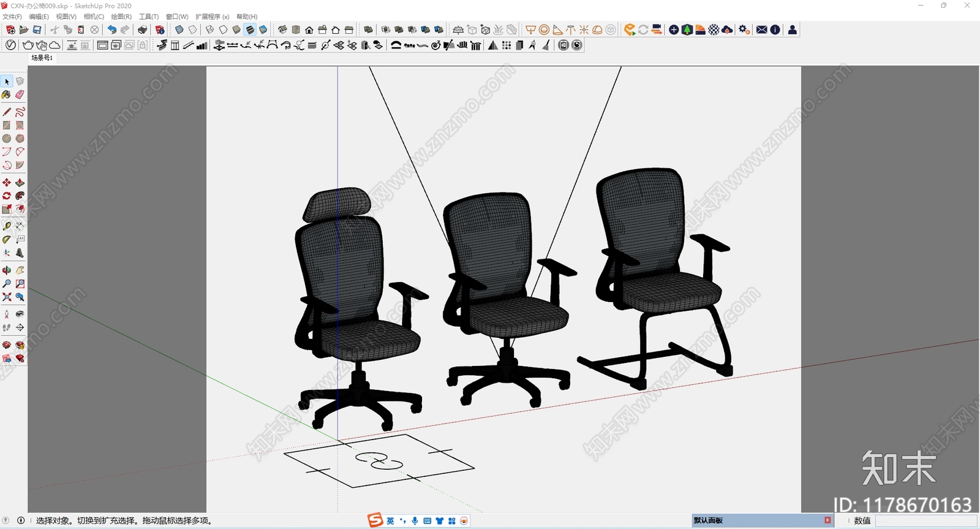
Task: Select the Protractor tool
Action: click(x=7, y=240)
